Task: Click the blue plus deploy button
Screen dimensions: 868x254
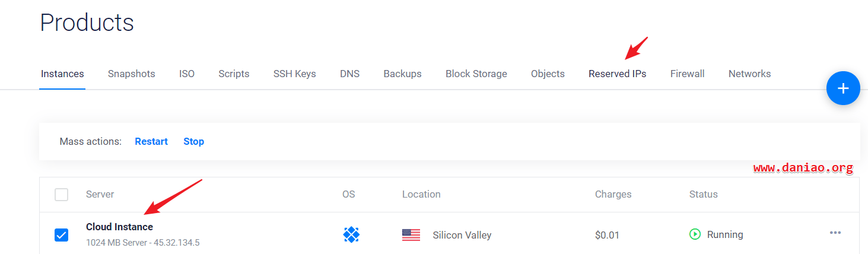Action: click(x=843, y=88)
